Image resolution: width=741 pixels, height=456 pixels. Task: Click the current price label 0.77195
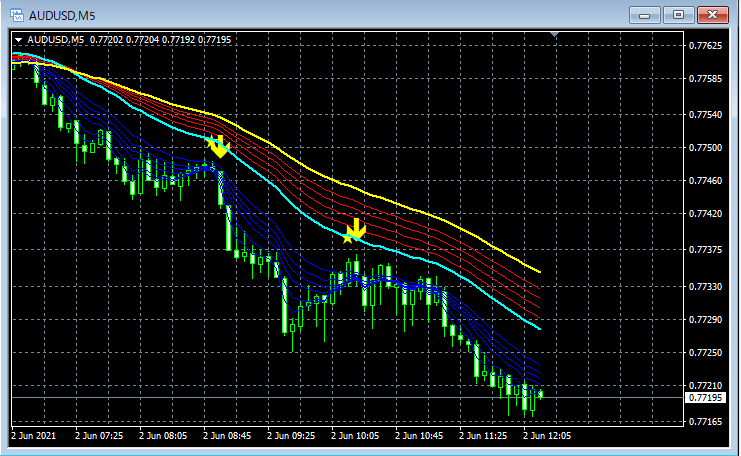click(x=705, y=398)
